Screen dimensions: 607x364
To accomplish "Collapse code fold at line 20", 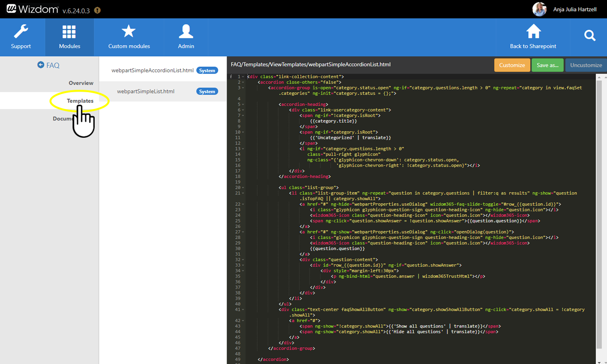I will click(243, 188).
